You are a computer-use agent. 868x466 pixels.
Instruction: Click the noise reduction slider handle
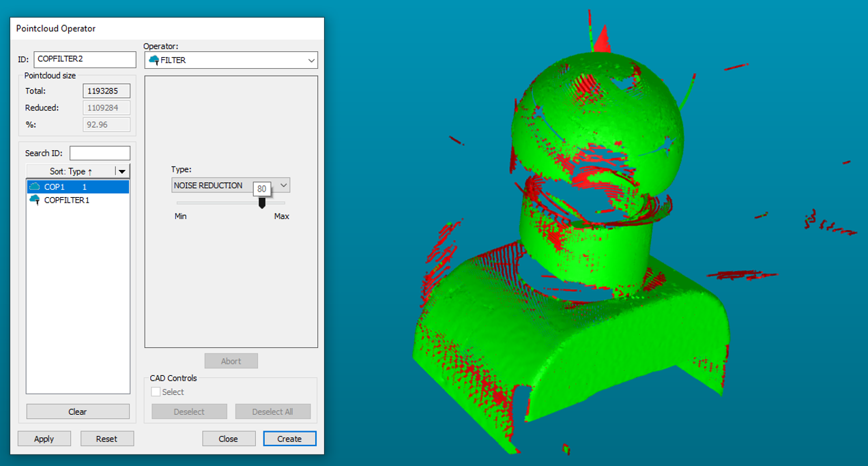(x=262, y=203)
